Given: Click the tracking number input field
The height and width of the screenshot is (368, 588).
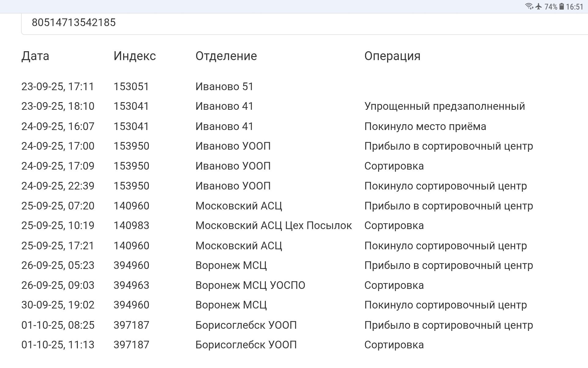Looking at the screenshot, I should pyautogui.click(x=276, y=23).
